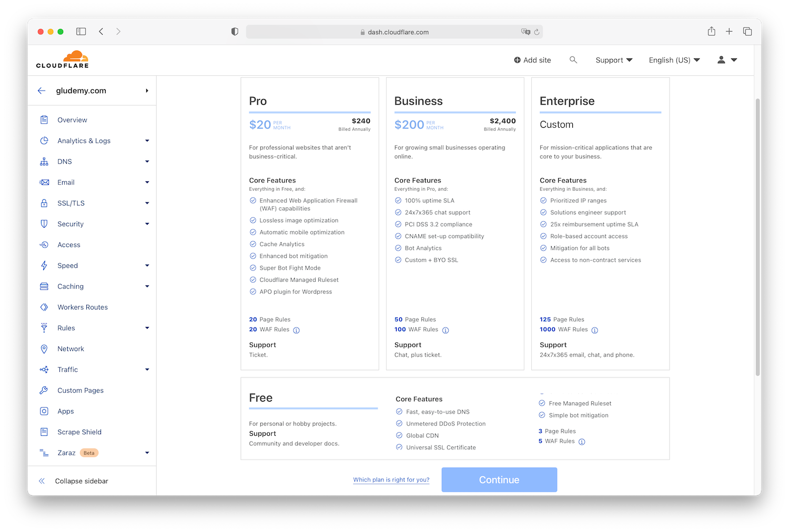789x532 pixels.
Task: Click the Security shield icon
Action: (44, 224)
